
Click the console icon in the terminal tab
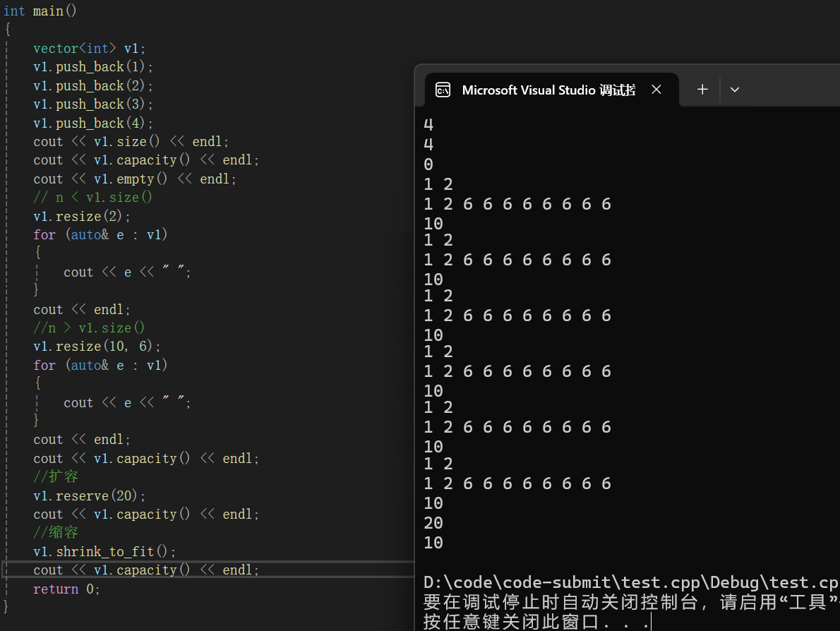(443, 90)
